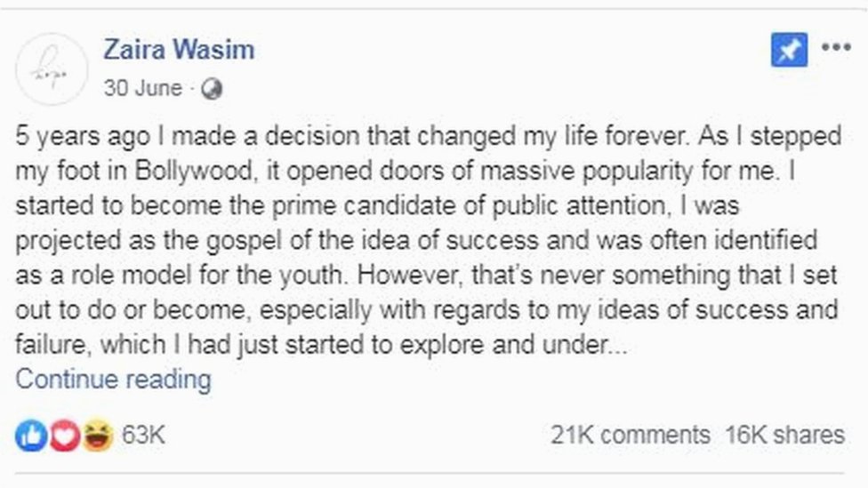Viewport: 868px width, 488px height.
Task: Open Zaira Wasim's profile picture
Action: [52, 68]
